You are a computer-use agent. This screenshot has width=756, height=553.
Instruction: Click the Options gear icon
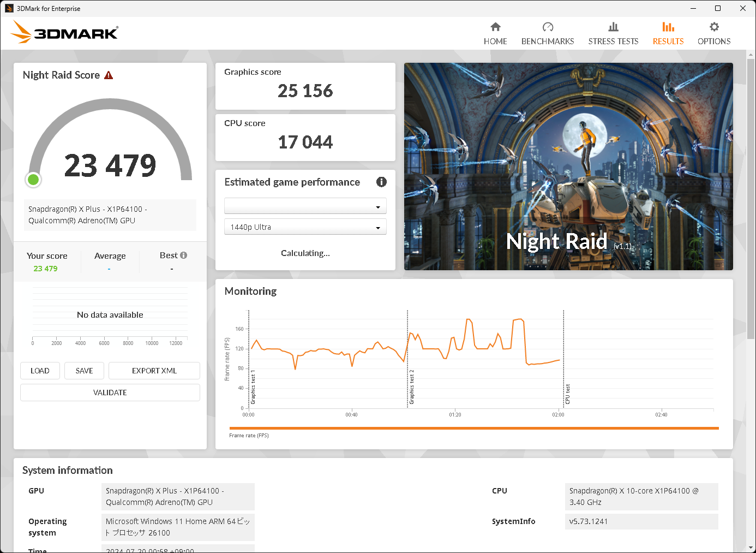point(714,27)
